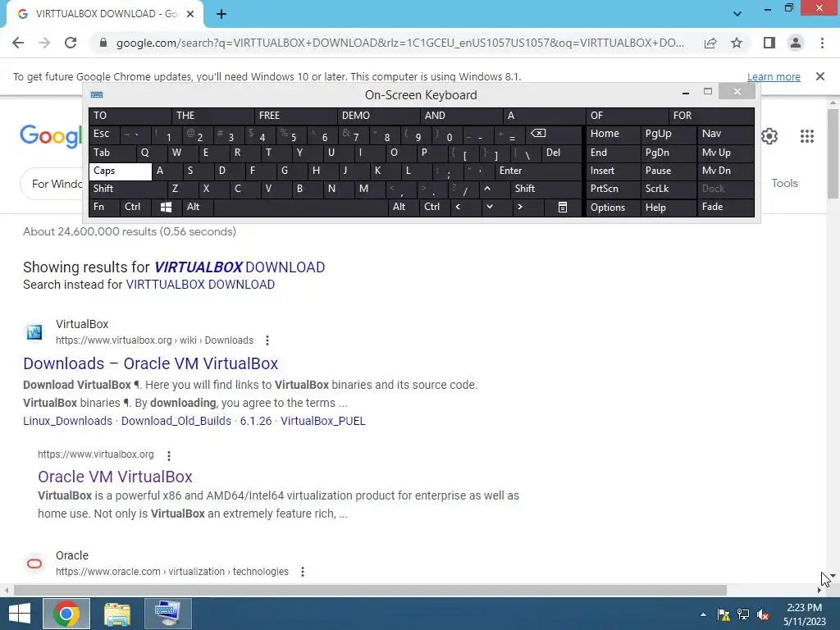The height and width of the screenshot is (630, 840).
Task: Open the share page icon in address bar
Action: point(710,43)
